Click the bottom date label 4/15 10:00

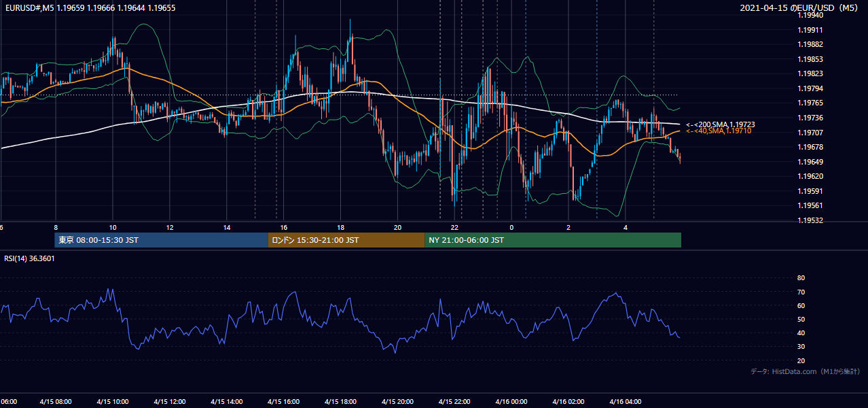pyautogui.click(x=113, y=402)
